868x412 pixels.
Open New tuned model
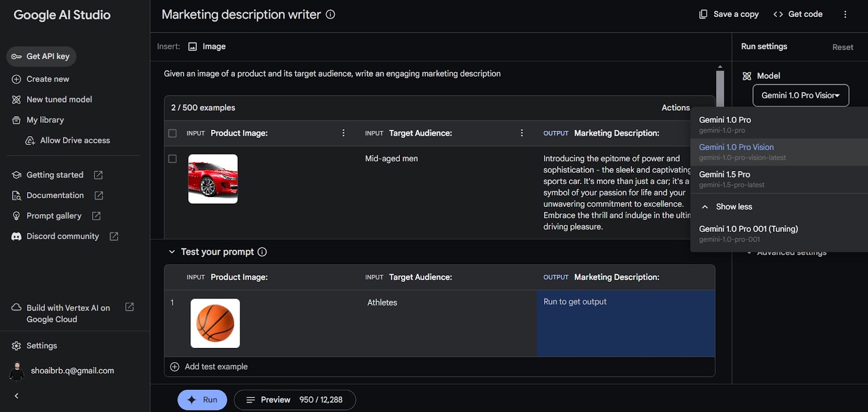point(52,100)
